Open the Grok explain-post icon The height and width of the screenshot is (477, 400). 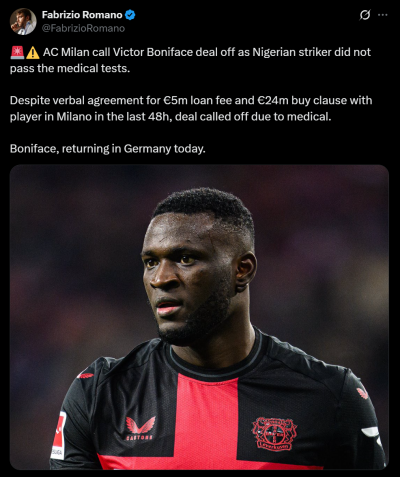coord(365,15)
